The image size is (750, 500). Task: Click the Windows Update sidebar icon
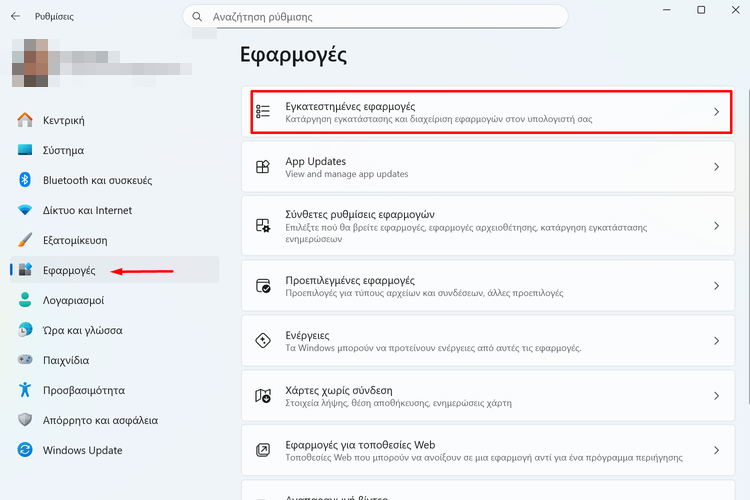(x=26, y=450)
